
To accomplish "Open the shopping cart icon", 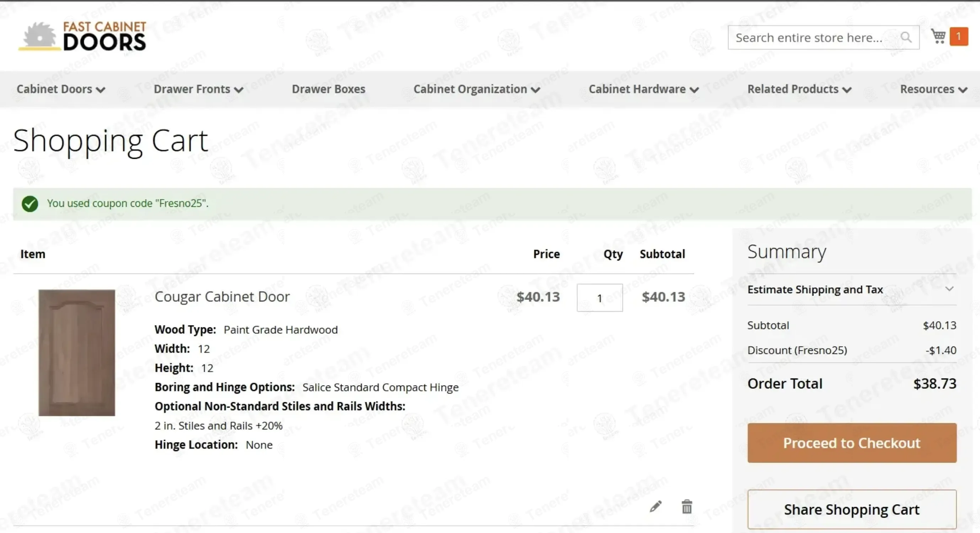I will (x=938, y=37).
